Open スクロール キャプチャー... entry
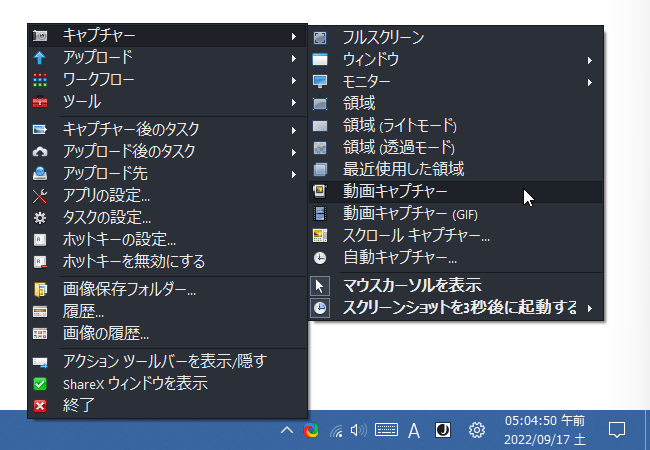This screenshot has height=450, width=650. (x=456, y=235)
